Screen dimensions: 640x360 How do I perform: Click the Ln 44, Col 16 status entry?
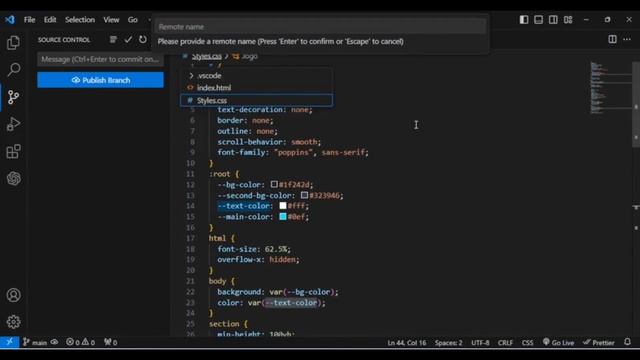coord(407,342)
